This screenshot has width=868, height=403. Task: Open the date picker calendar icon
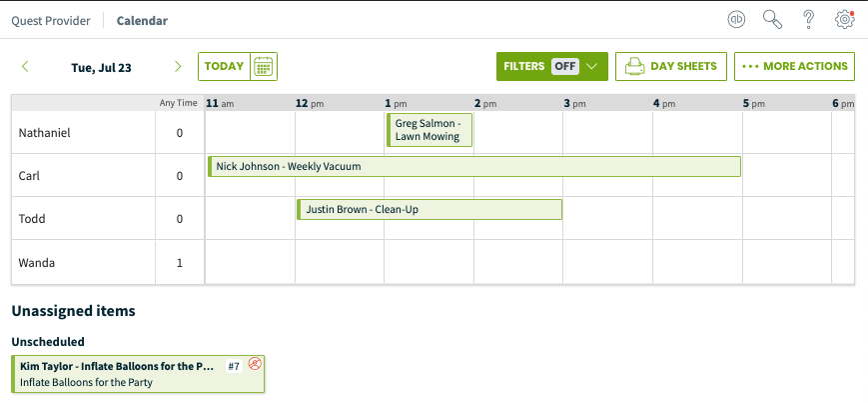click(264, 67)
